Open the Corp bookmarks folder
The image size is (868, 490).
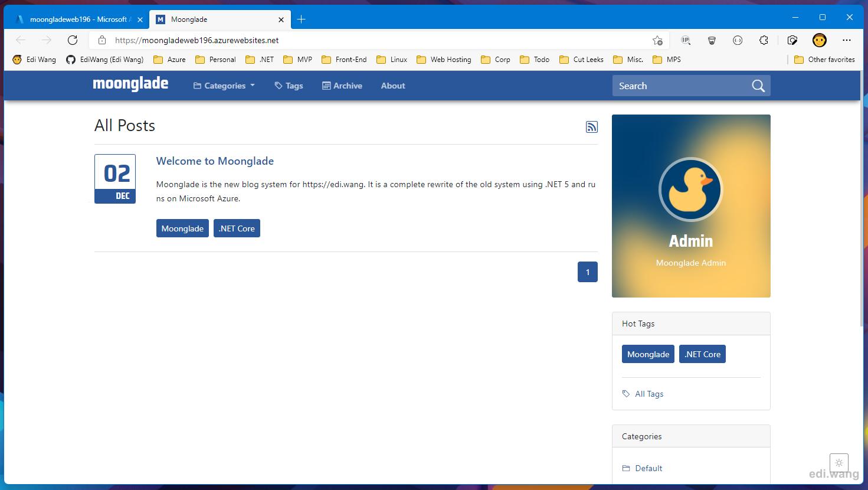tap(496, 60)
